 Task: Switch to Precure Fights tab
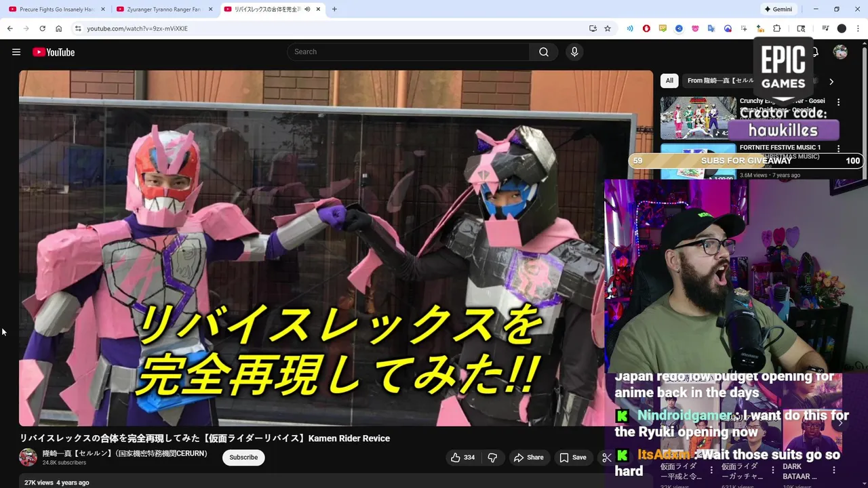56,9
